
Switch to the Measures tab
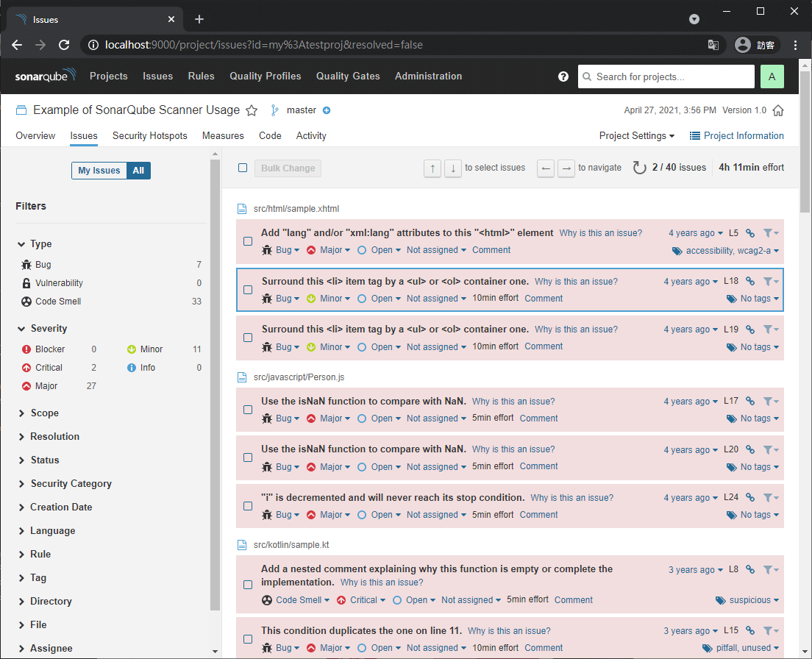(x=223, y=135)
